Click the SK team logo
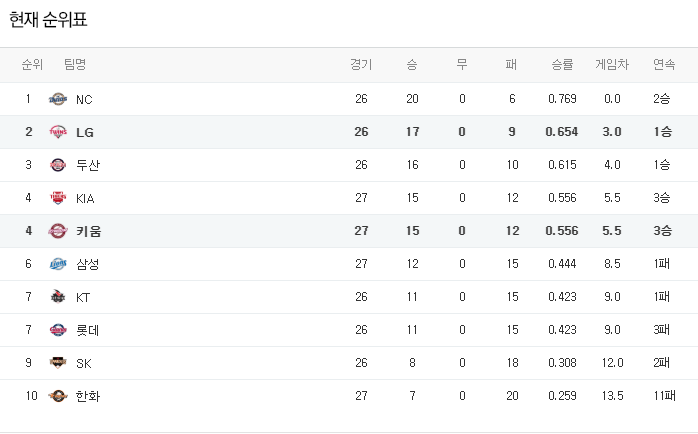The width and height of the screenshot is (698, 434). point(57,363)
